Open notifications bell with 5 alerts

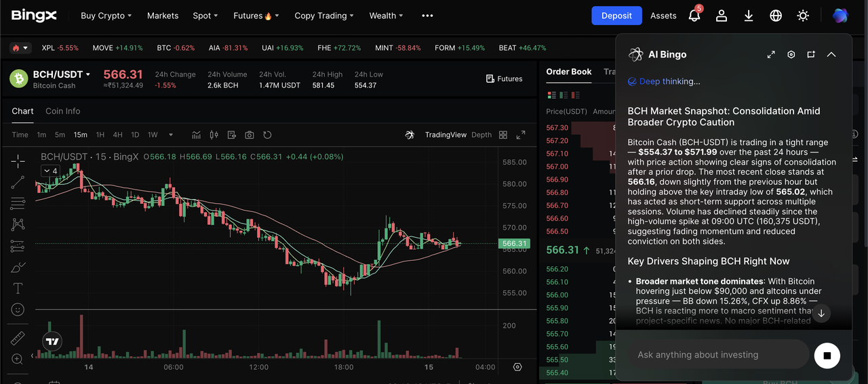click(694, 16)
